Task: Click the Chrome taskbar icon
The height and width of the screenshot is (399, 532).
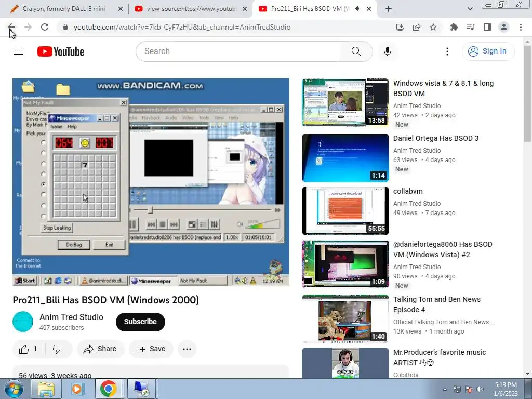Action: coord(108,389)
